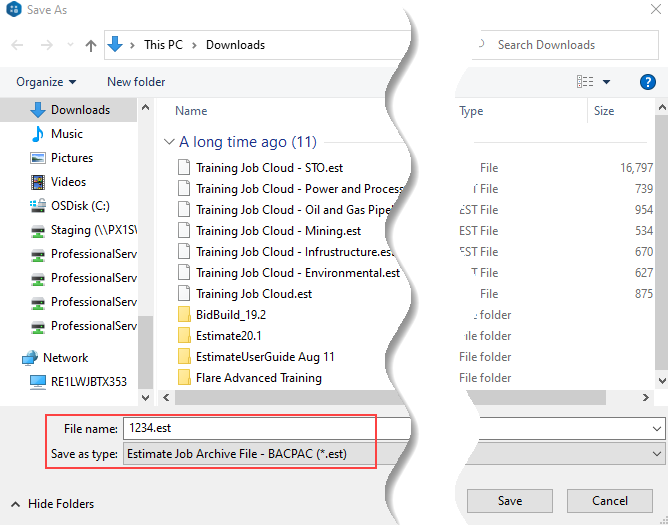The height and width of the screenshot is (525, 668).
Task: Go forward with the right arrow
Action: click(x=46, y=45)
